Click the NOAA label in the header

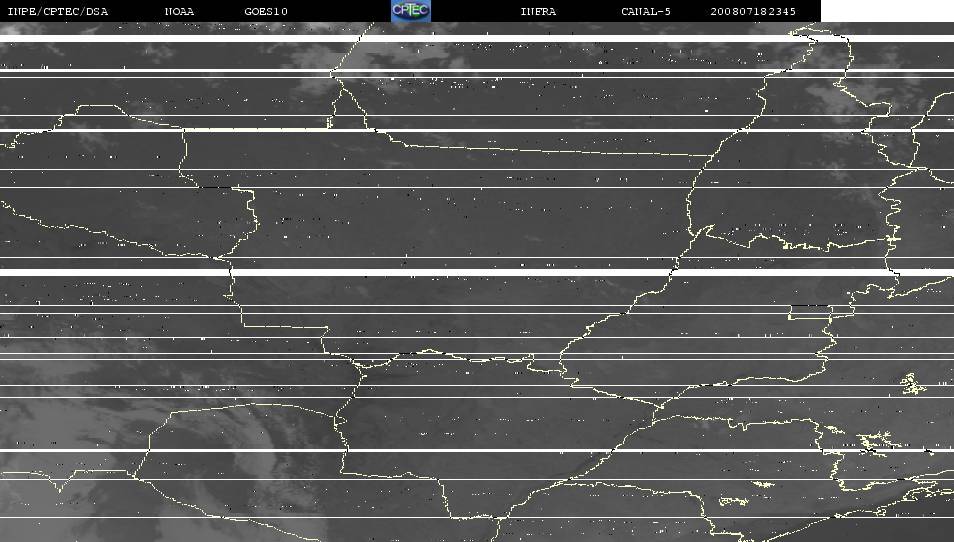(179, 12)
